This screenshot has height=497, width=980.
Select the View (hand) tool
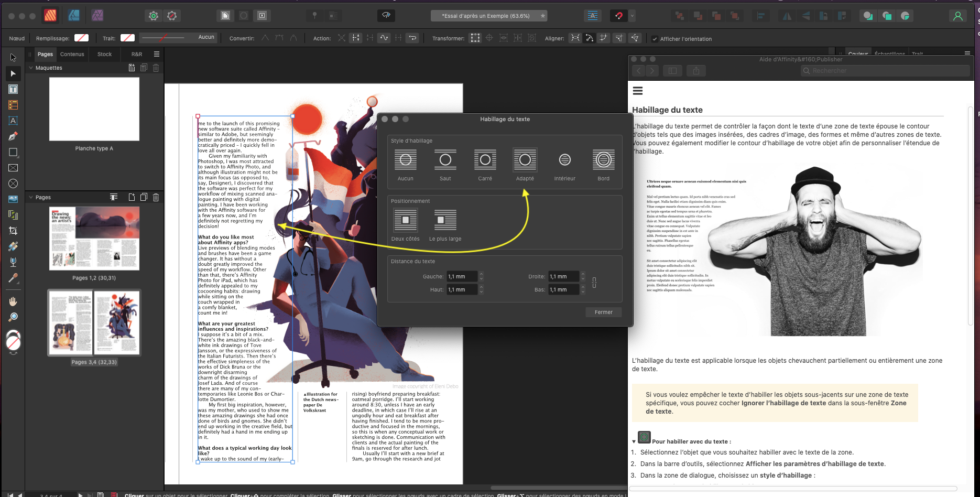click(13, 301)
